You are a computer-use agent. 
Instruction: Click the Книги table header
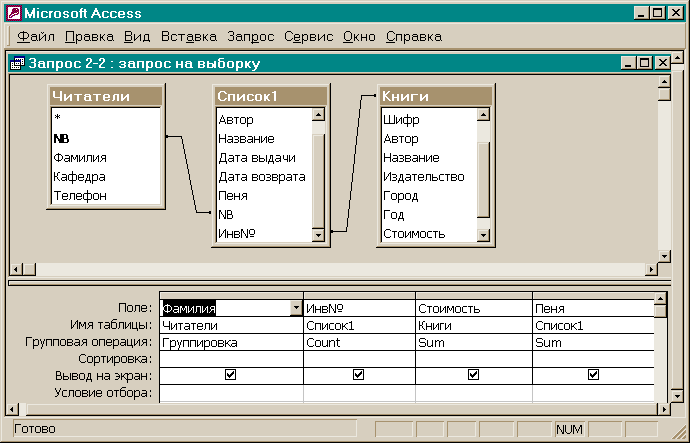[x=436, y=96]
